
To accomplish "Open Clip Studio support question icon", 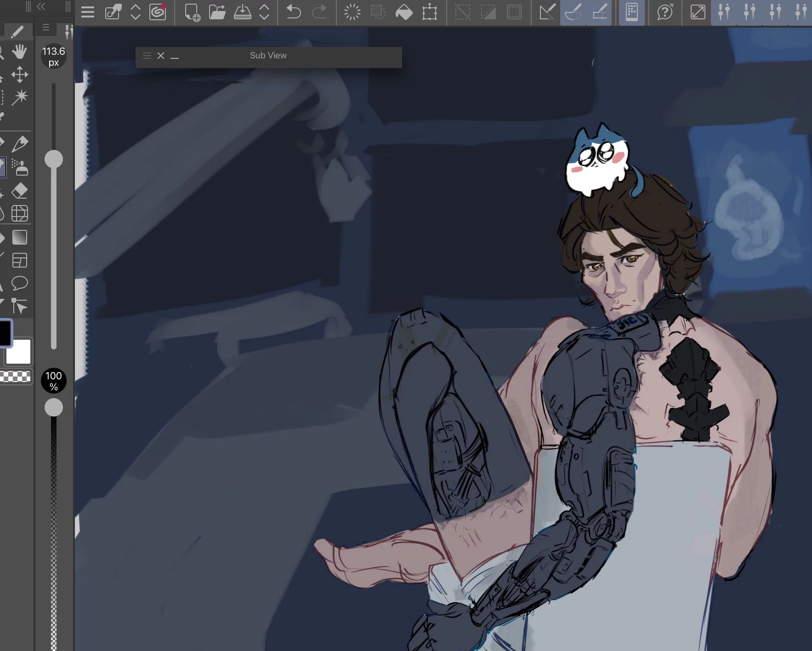I will [665, 12].
